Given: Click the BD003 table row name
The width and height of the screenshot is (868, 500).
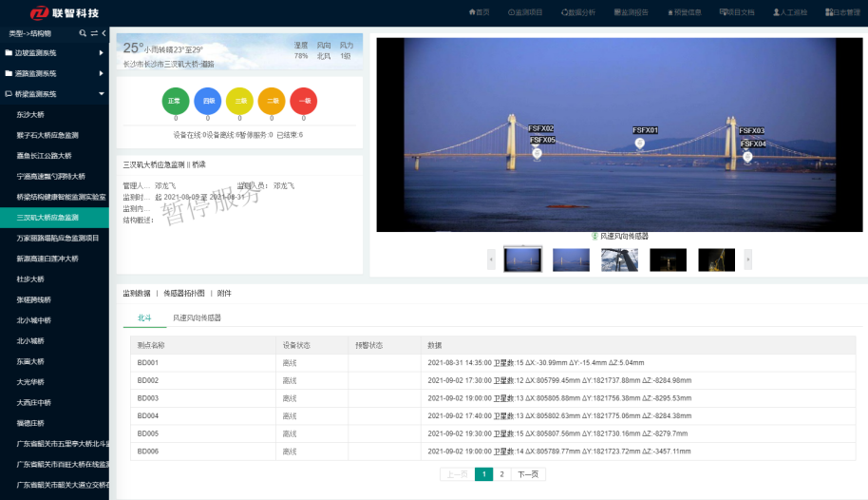Looking at the screenshot, I should tap(148, 398).
